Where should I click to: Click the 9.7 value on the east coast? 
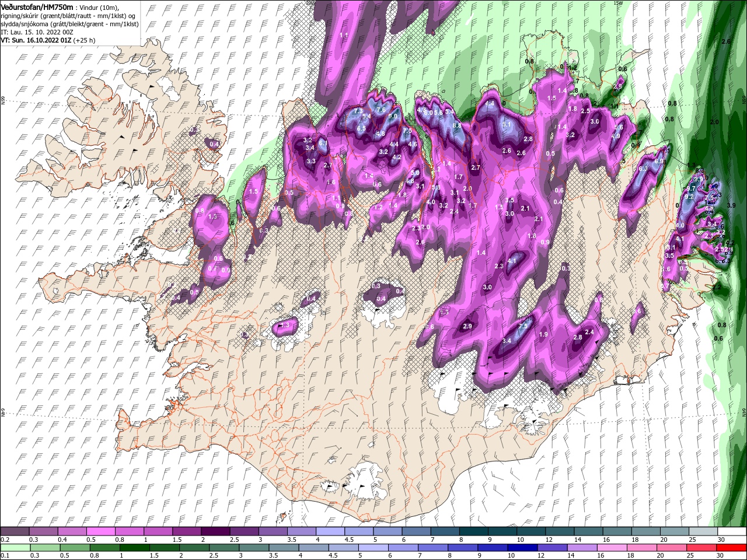tap(690, 189)
